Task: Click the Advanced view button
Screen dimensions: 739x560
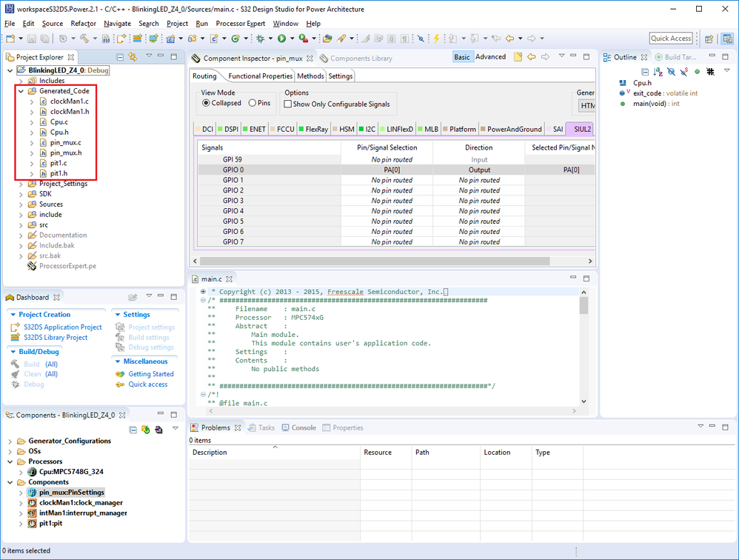Action: pos(490,57)
